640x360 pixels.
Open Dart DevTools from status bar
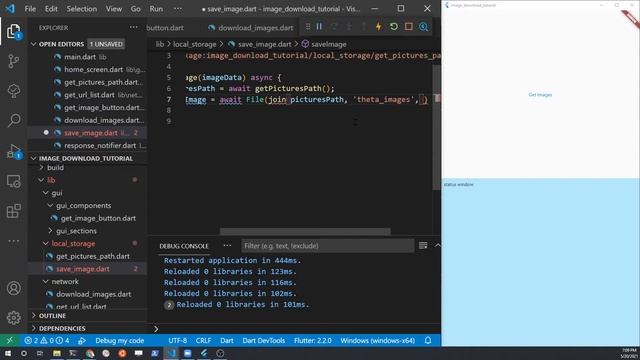(x=264, y=340)
